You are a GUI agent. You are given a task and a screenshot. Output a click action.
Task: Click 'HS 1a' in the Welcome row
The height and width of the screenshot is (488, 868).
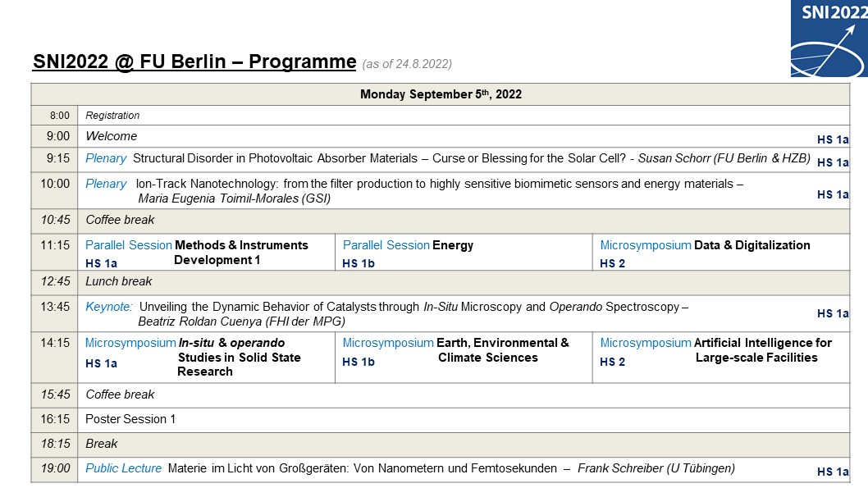click(833, 140)
